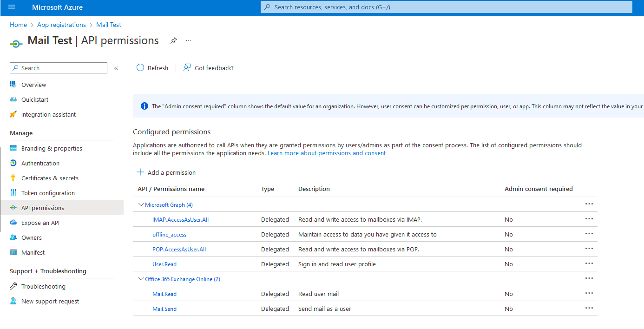Click the Integration assistant rocket icon
This screenshot has height=329, width=644.
coord(13,114)
